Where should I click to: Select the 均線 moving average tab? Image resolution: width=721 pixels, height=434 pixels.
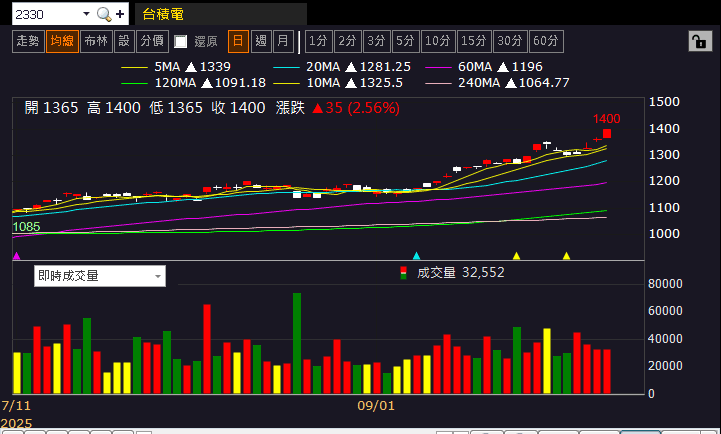click(x=62, y=41)
